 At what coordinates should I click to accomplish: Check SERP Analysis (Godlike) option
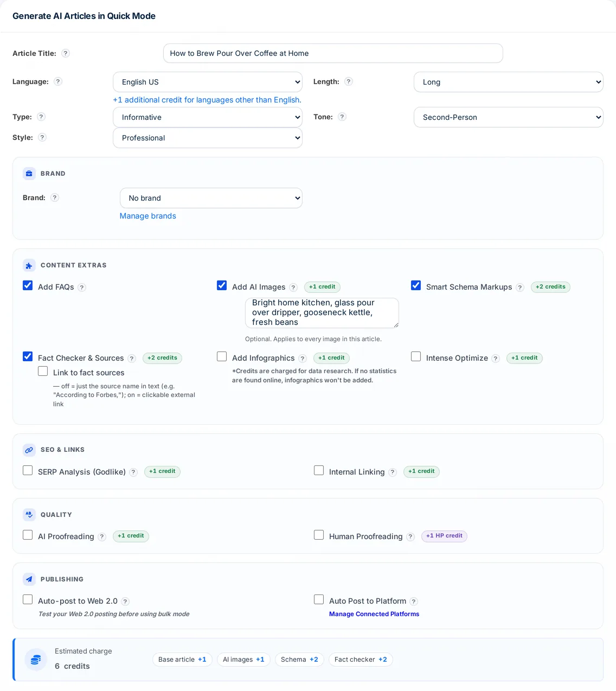[28, 470]
